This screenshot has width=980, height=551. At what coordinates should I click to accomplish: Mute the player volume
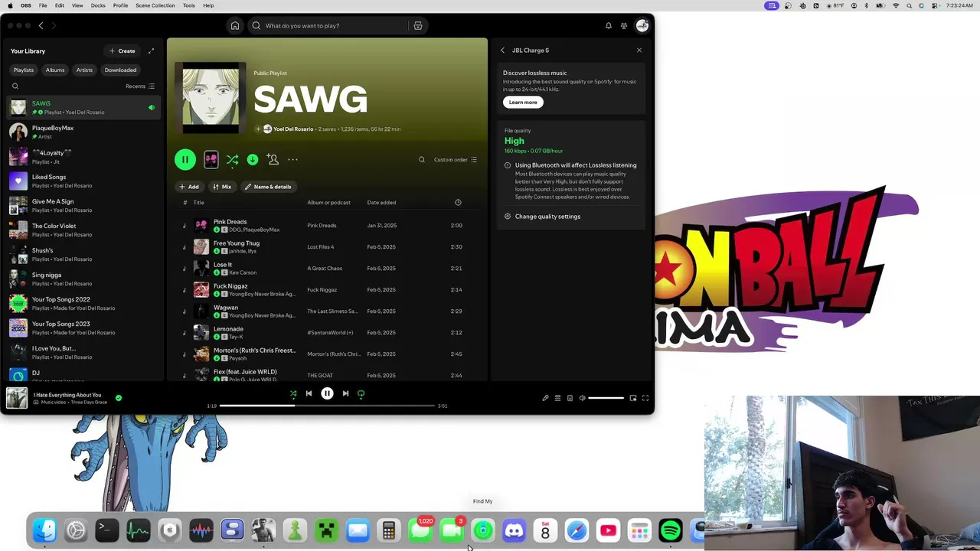(x=582, y=398)
